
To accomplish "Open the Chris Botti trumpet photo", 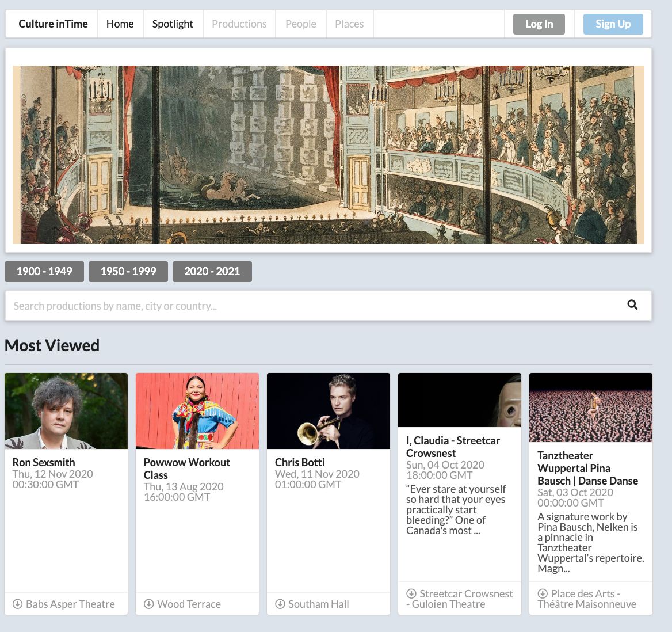I will coord(329,411).
